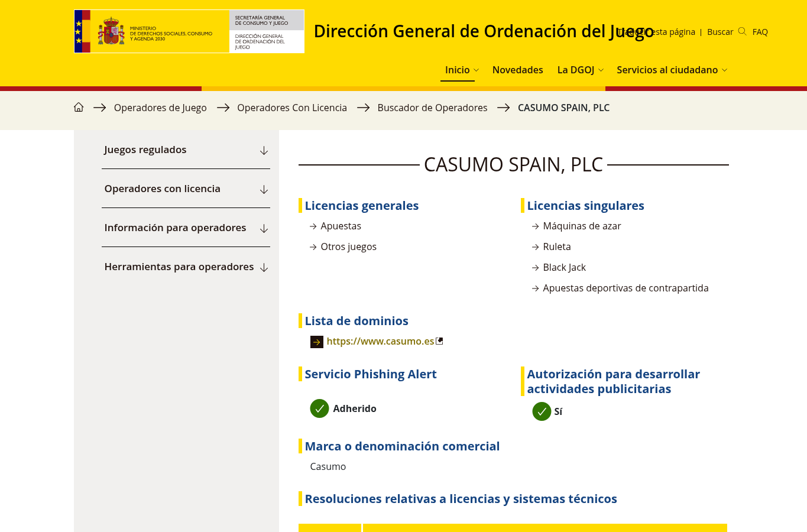Click the external link icon beside casumo.es

[x=439, y=341]
